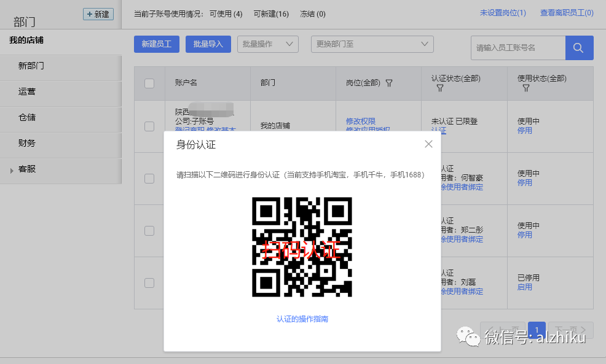The width and height of the screenshot is (606, 364).
Task: Click the 冻结 (0) usage text
Action: pos(313,14)
